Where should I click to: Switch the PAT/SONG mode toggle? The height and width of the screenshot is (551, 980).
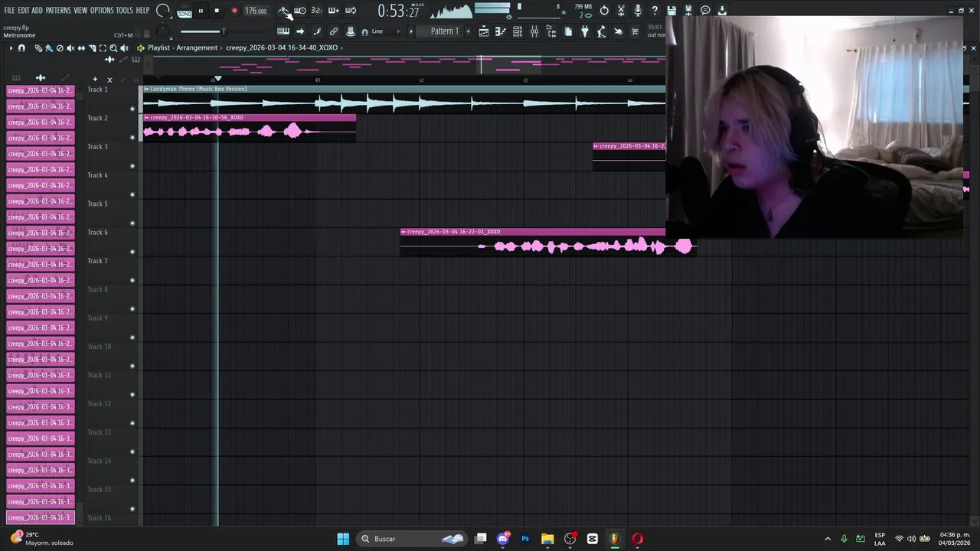click(185, 11)
